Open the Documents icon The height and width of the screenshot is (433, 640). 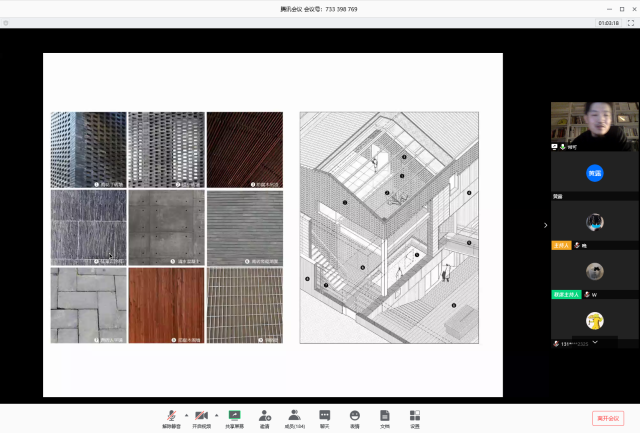384,416
